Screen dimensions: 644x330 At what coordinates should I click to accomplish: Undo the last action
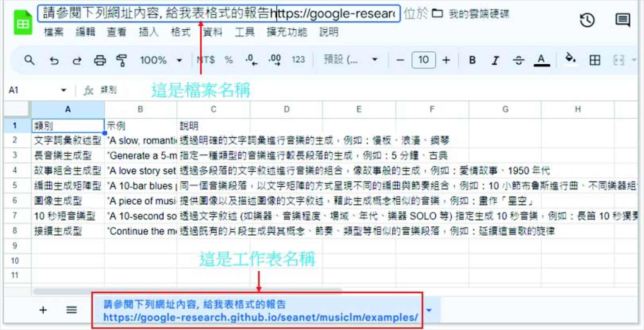tap(54, 61)
